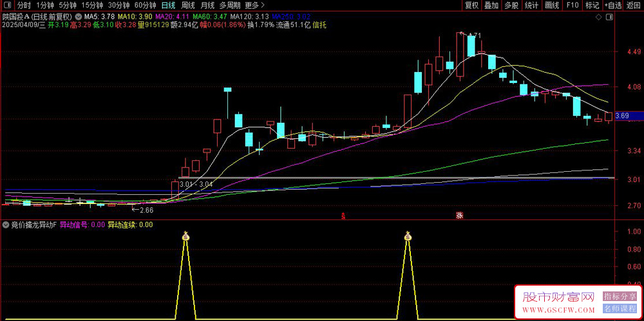Screen dimensions: 644x321
Task: Click the second money bag signal icon
Action: click(x=407, y=235)
